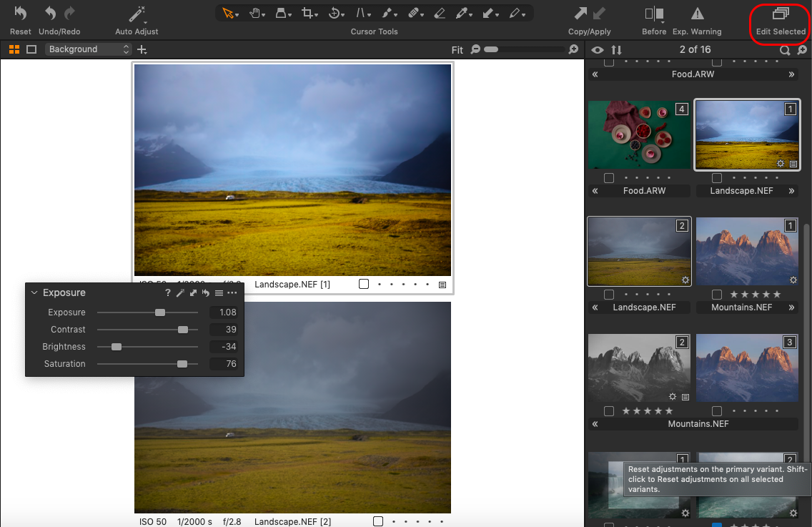812x527 pixels.
Task: Tick color tag box beside viewer Landscape.NEF [2]
Action: tap(378, 521)
